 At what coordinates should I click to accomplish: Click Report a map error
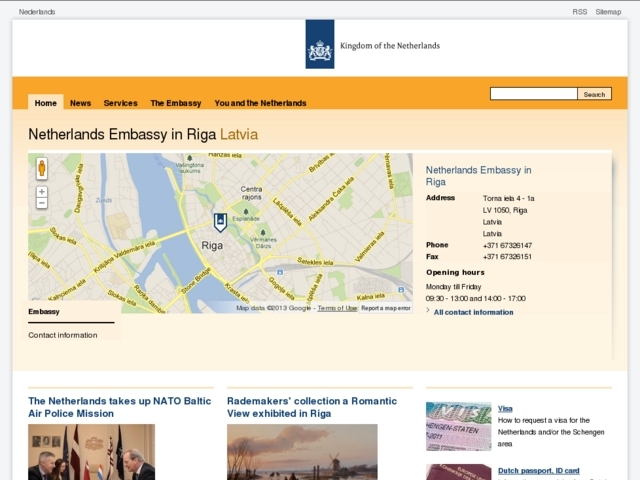tap(386, 308)
